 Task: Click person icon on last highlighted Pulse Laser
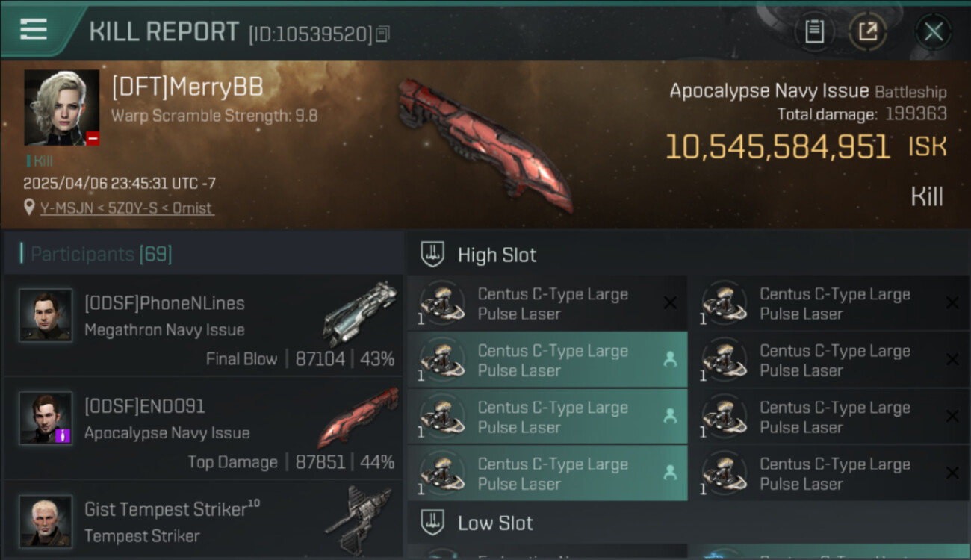(670, 473)
